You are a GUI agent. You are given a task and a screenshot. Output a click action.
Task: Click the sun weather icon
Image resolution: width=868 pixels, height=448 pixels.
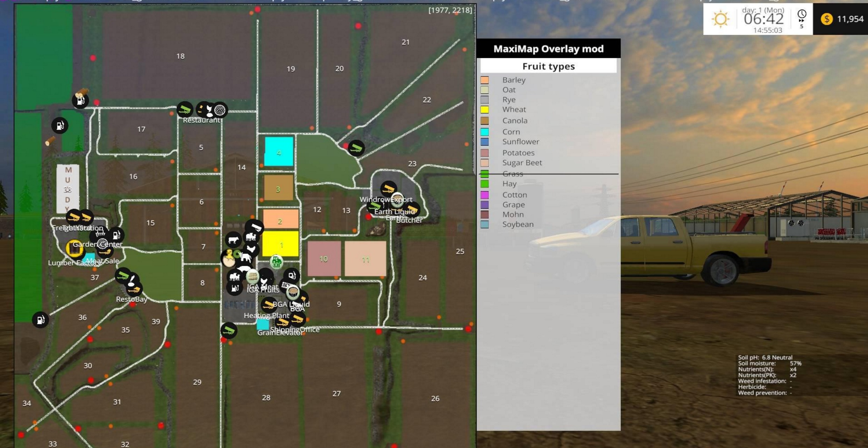click(x=720, y=19)
